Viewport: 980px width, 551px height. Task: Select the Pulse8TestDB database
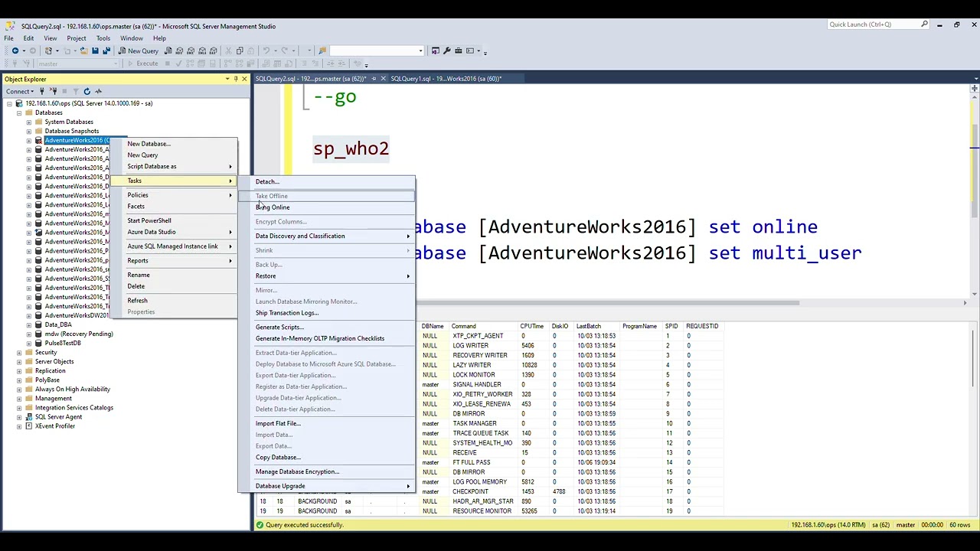[63, 343]
